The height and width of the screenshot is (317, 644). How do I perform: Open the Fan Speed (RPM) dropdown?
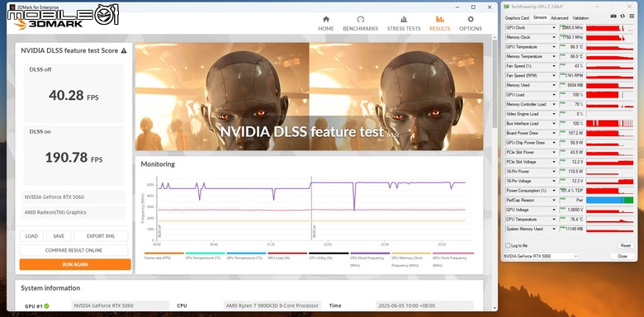554,76
